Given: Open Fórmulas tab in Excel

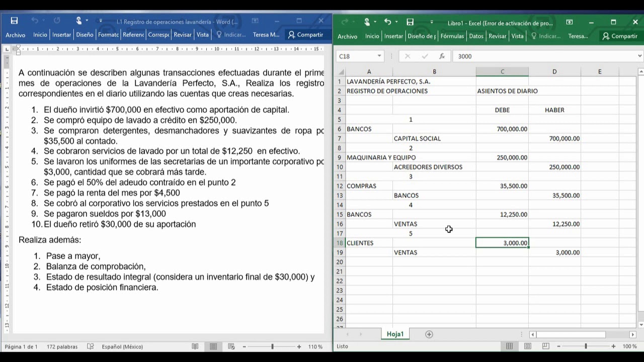Looking at the screenshot, I should [x=452, y=36].
